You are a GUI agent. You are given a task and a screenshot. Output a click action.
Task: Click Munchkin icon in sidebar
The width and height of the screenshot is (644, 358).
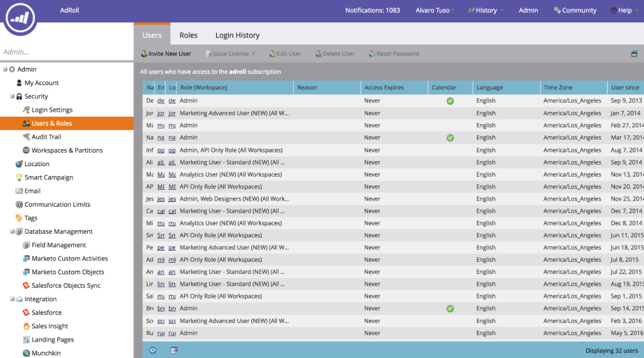coord(26,353)
